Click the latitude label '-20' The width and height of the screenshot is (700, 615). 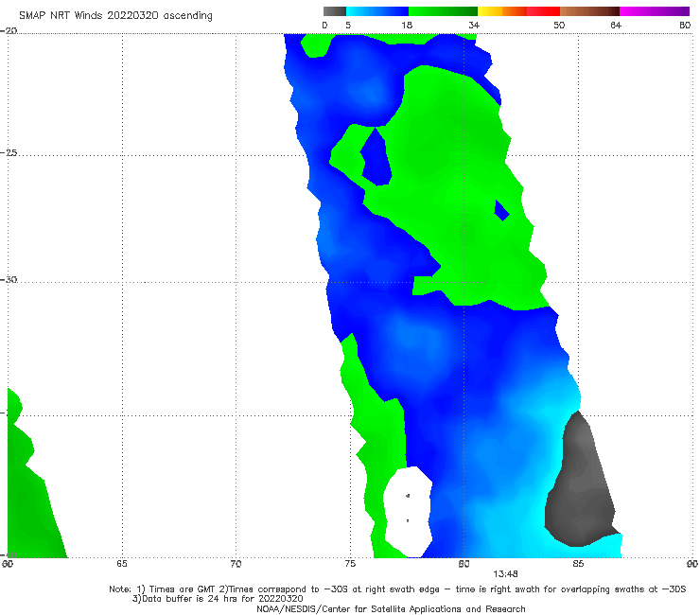point(9,30)
